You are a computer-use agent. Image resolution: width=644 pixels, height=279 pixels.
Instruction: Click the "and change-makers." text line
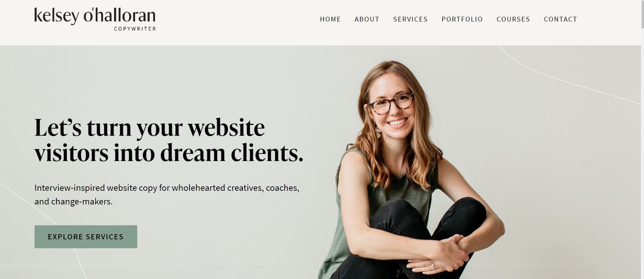(74, 202)
